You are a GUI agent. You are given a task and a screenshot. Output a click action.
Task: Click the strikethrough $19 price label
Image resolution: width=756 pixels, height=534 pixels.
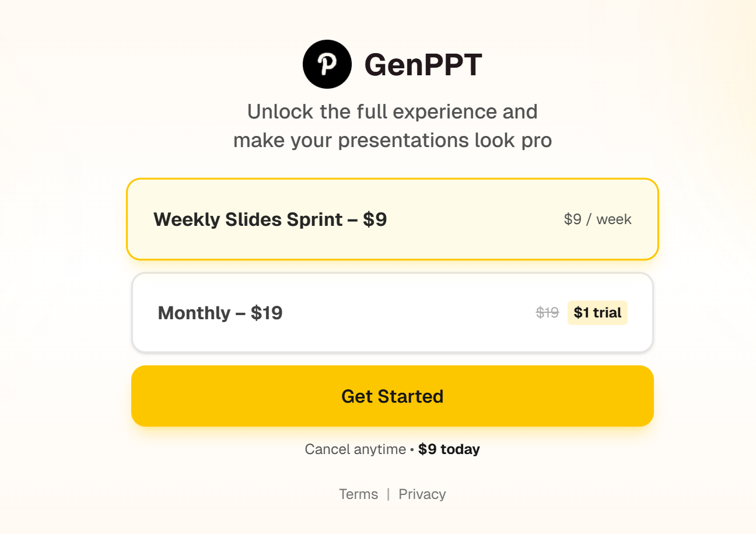[x=547, y=313]
